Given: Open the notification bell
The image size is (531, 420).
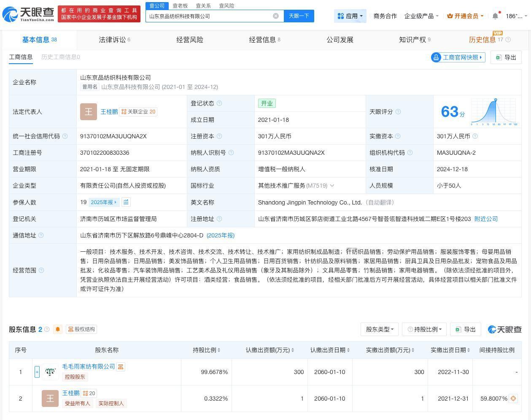Looking at the screenshot, I should pyautogui.click(x=495, y=16).
